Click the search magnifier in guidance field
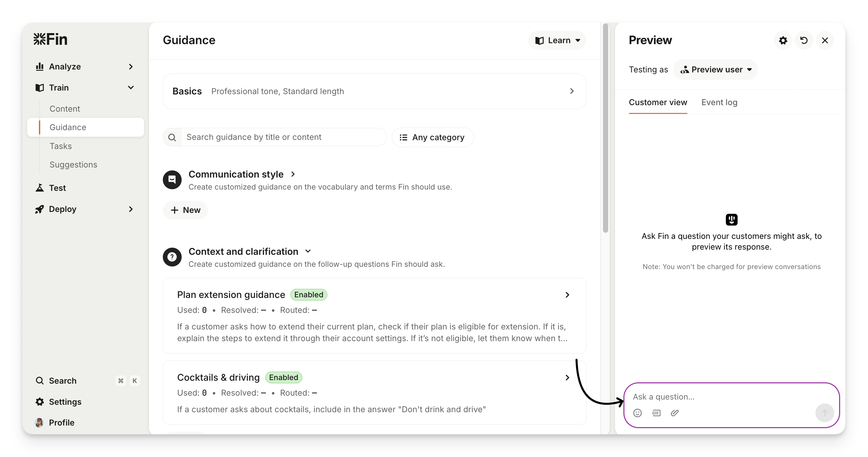Viewport: 868px width, 457px height. 172,137
